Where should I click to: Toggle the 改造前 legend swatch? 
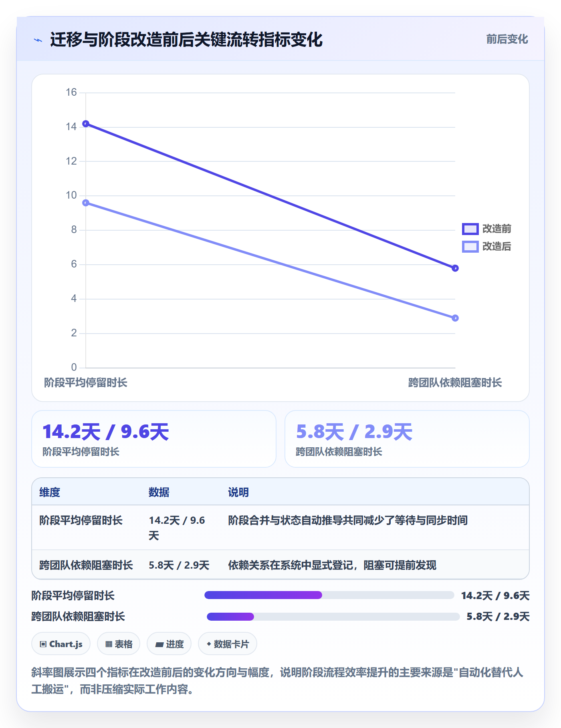[x=470, y=229]
